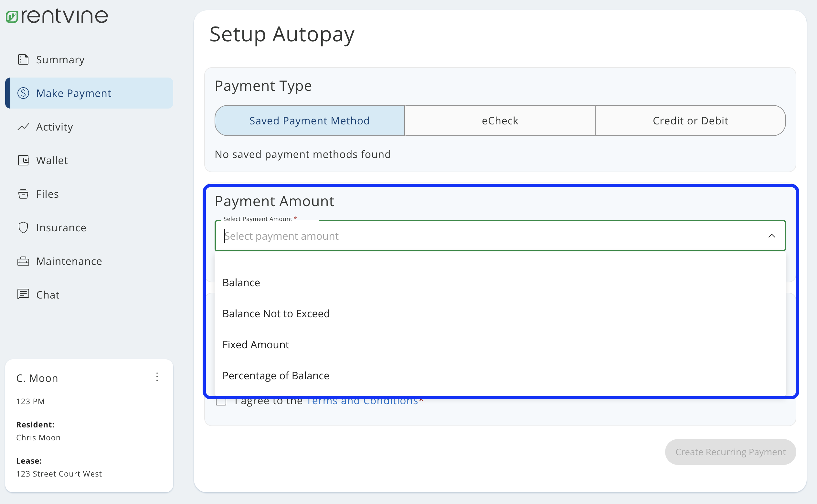Click the Activity chart icon
Screen dimensions: 817x504
point(23,127)
